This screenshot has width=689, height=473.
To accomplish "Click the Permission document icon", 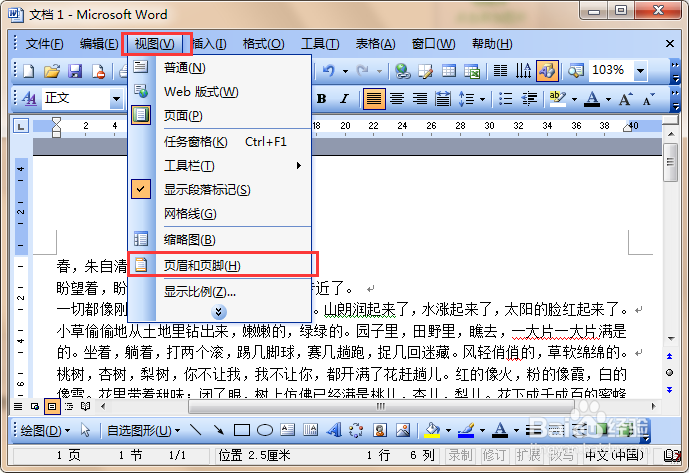I will coord(98,71).
